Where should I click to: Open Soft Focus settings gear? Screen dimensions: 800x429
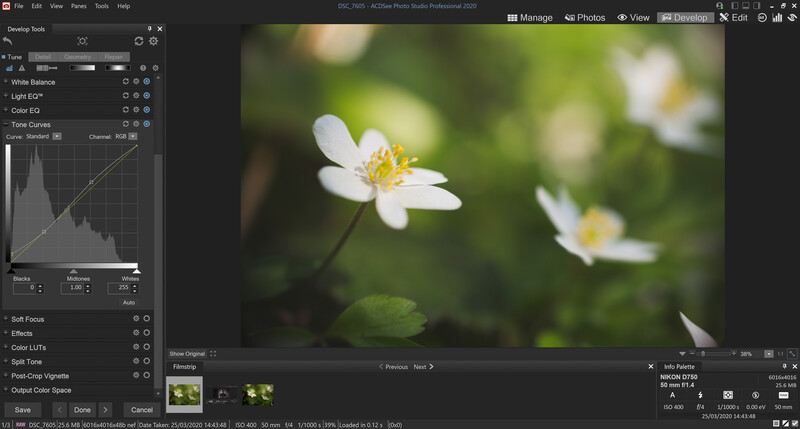136,318
